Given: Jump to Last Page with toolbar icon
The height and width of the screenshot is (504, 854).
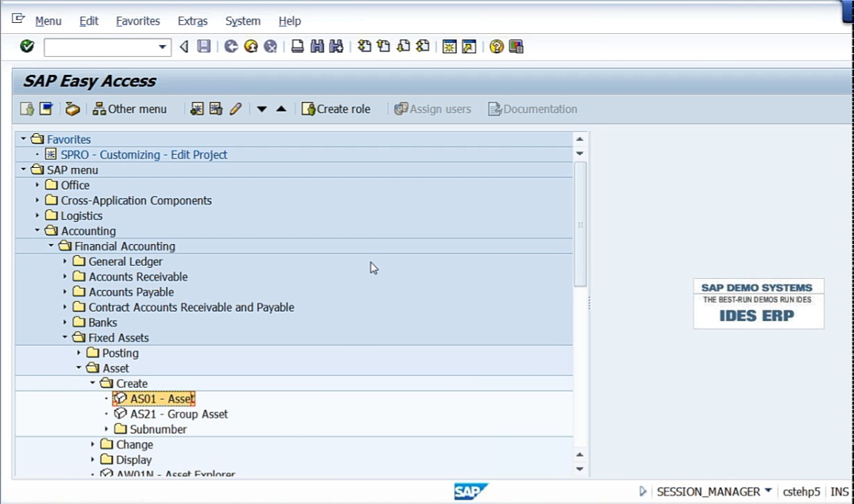Looking at the screenshot, I should point(423,47).
